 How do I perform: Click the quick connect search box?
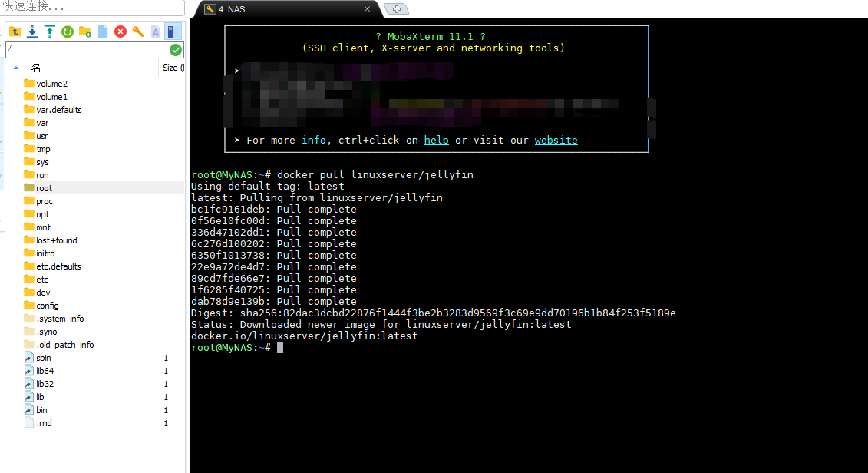click(92, 7)
